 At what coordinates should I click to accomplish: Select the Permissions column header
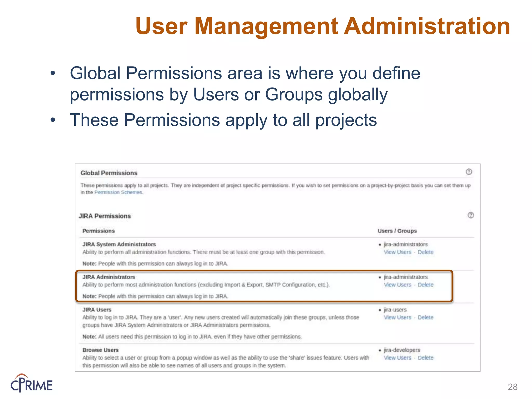click(x=98, y=231)
